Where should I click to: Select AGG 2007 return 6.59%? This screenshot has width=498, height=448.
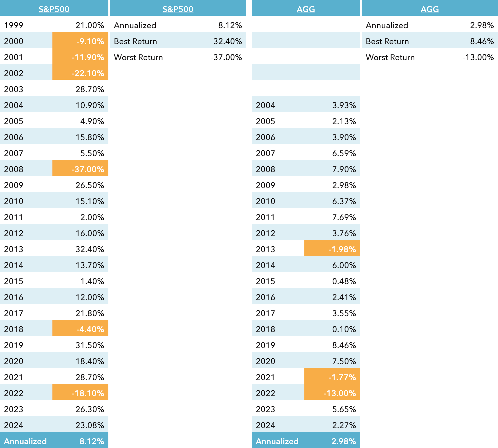click(x=344, y=153)
